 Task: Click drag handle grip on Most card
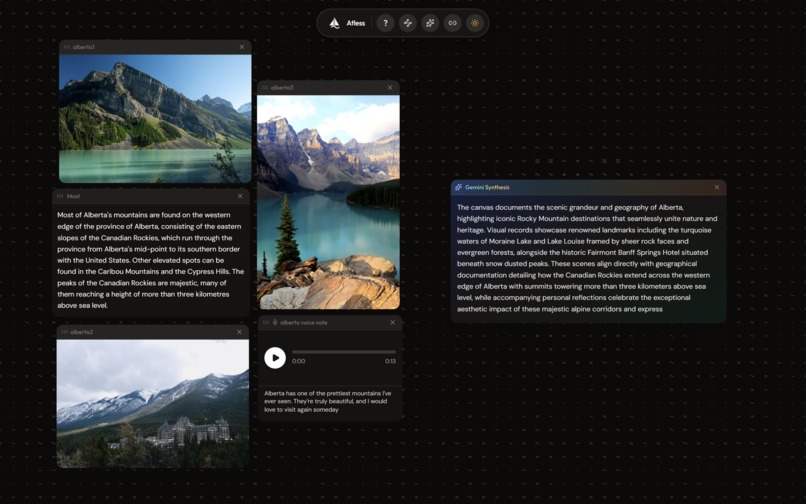pos(60,196)
